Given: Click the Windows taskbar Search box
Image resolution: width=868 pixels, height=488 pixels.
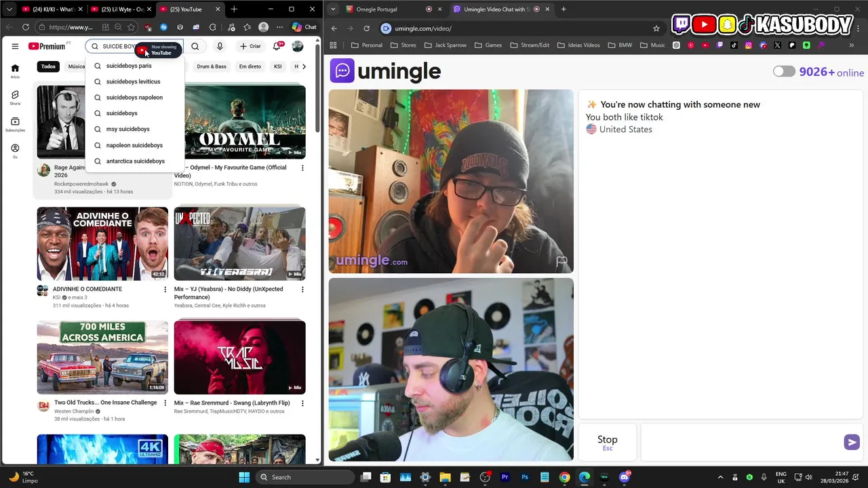Looking at the screenshot, I should click(305, 477).
